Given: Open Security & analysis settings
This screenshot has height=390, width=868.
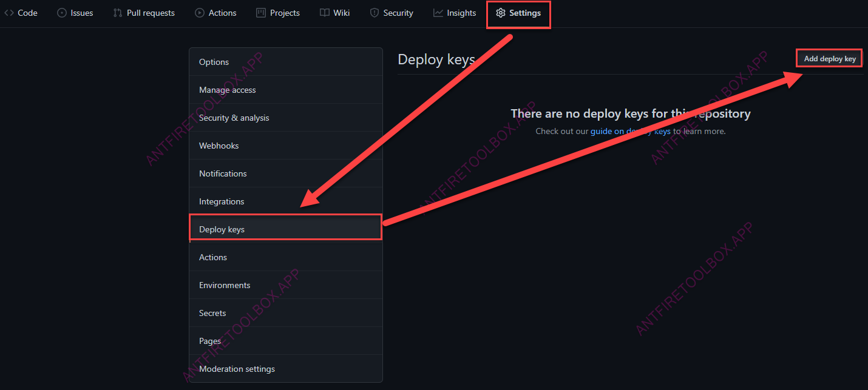Looking at the screenshot, I should [286, 118].
